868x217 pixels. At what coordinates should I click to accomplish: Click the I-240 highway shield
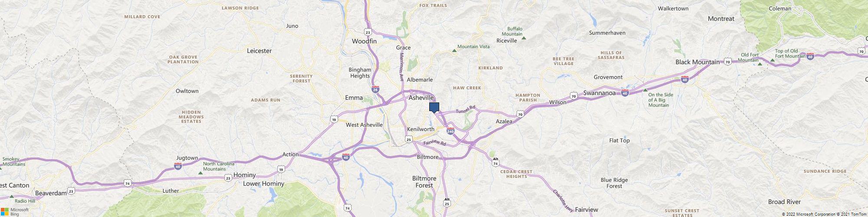tap(450, 131)
